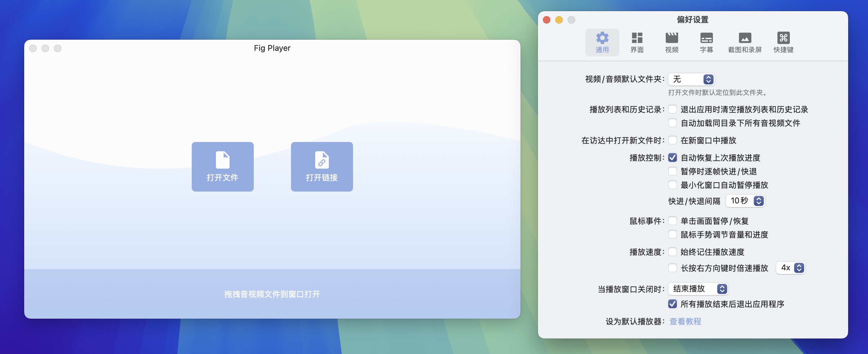The width and height of the screenshot is (868, 354).
Task: Enable 退出应用时清空播放列表和历史记录
Action: click(673, 109)
